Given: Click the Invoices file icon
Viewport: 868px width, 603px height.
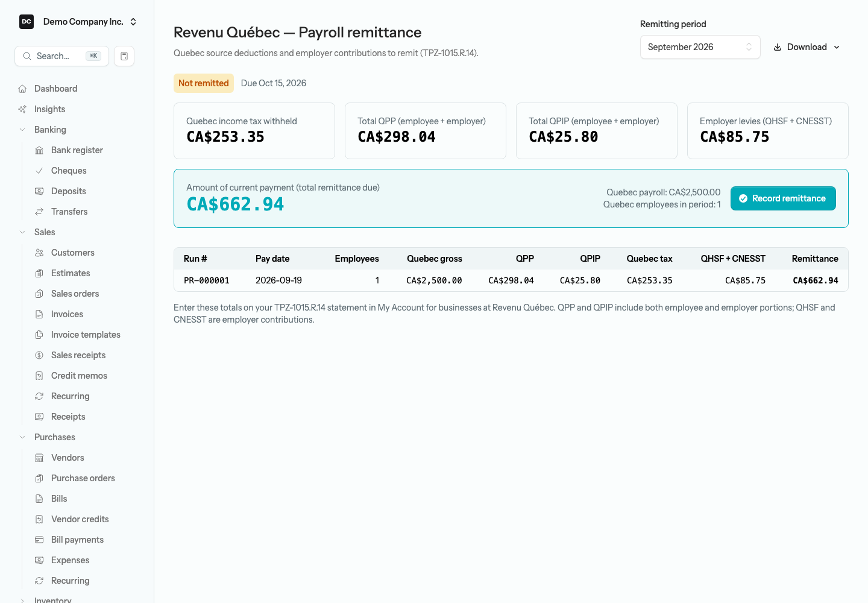Looking at the screenshot, I should 39,314.
